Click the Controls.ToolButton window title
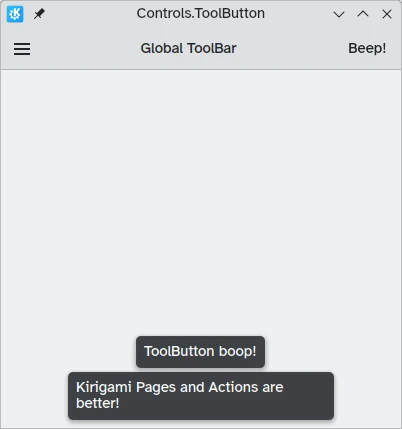Viewport: 402px width, 429px height. 201,14
